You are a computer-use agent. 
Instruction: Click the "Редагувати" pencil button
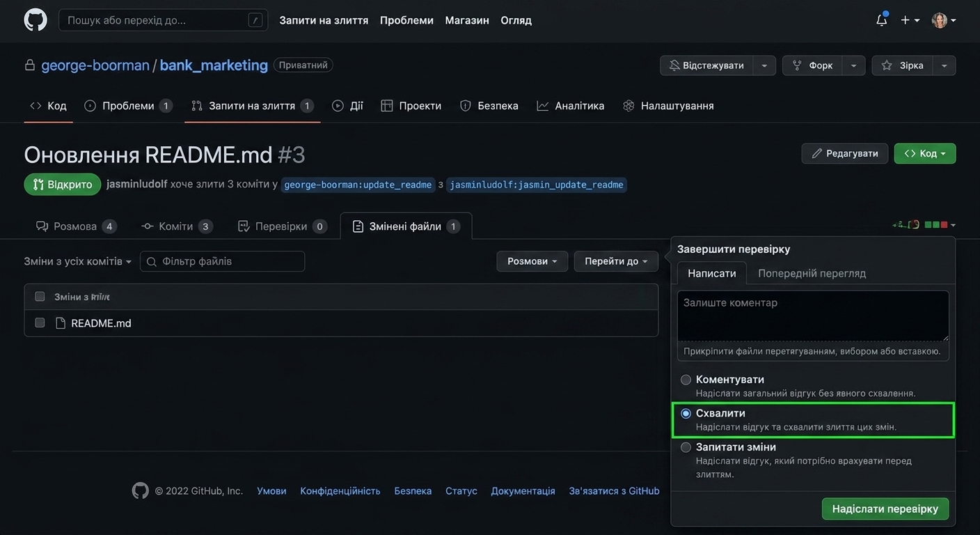tap(845, 153)
